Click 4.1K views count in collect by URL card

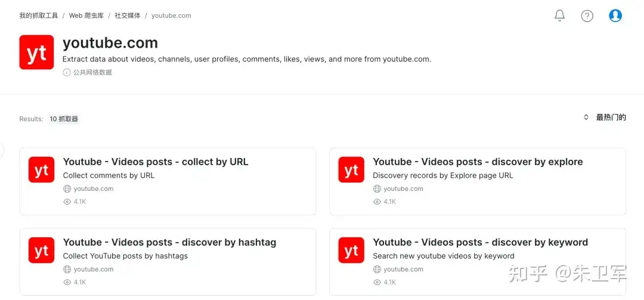(80, 202)
